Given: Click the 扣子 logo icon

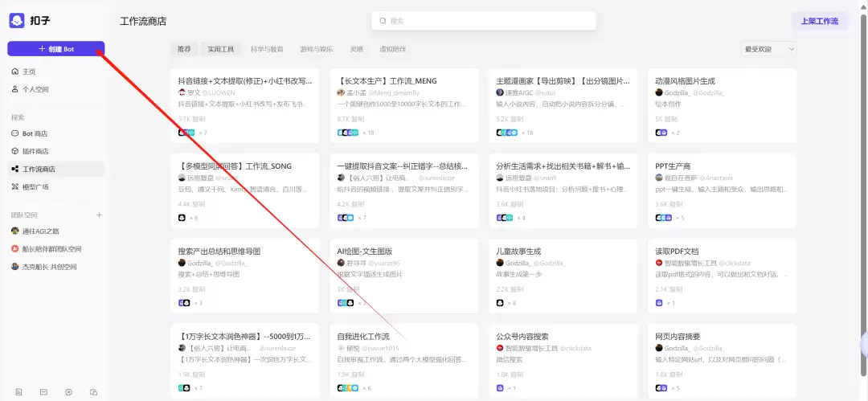Looking at the screenshot, I should (17, 21).
